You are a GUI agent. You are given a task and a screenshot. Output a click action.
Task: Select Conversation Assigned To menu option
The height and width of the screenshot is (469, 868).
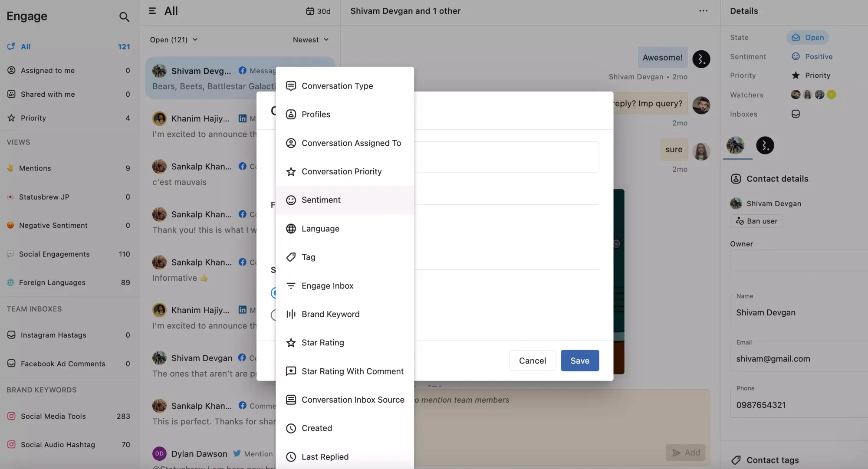(351, 143)
